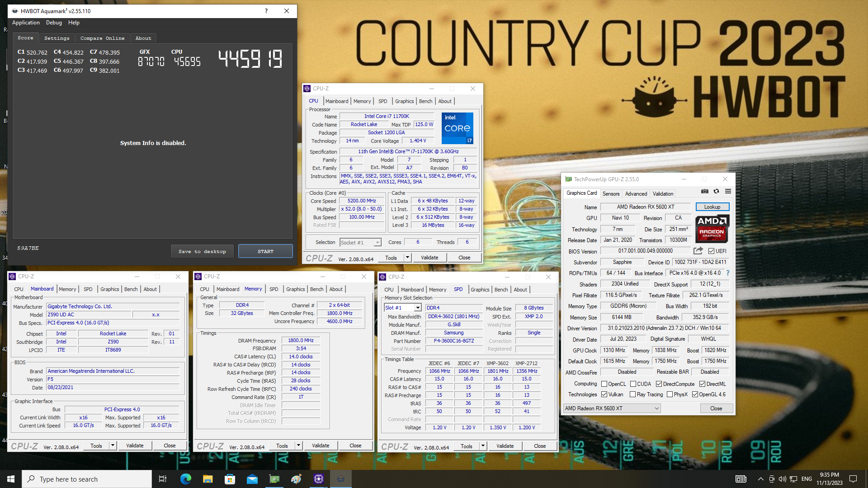
Task: Click Bus Interface question mark icon
Action: 728,273
